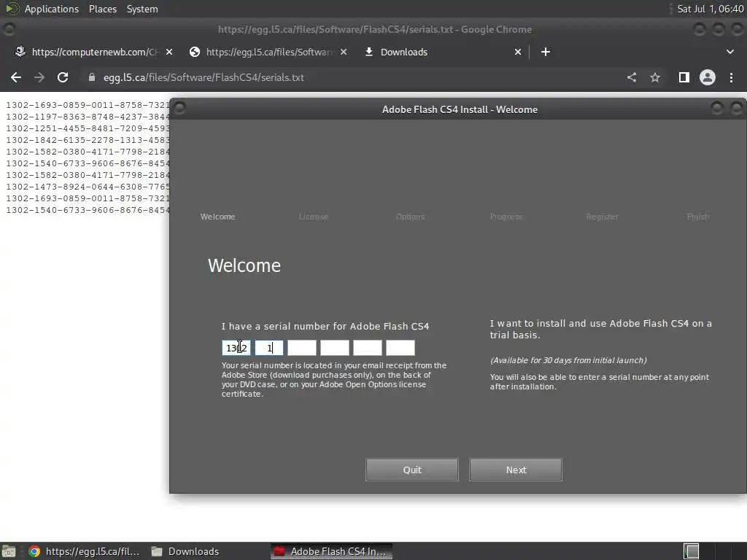Expand the tab search chevron
Screen dimensions: 747x560
[729, 52]
